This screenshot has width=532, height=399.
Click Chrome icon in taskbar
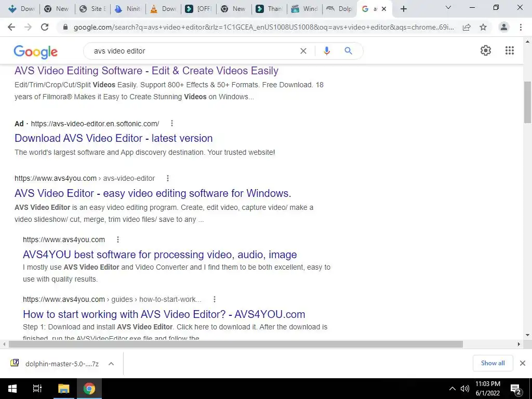pyautogui.click(x=89, y=389)
